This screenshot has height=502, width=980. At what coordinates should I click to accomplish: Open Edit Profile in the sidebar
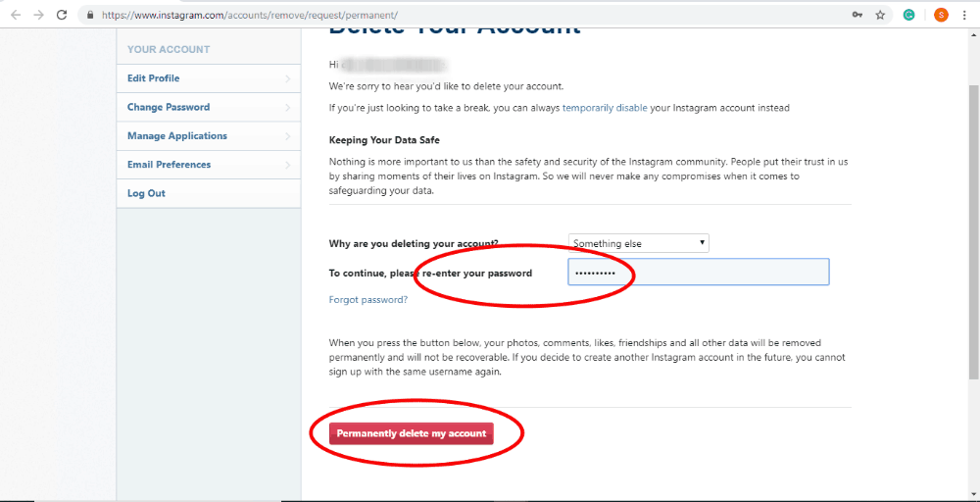coord(208,78)
